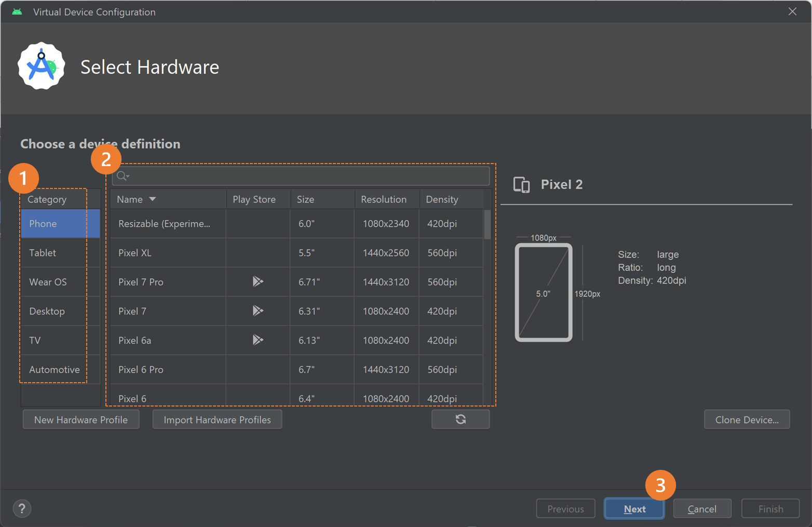Screen dimensions: 812x527
Task: Click the Cancel button
Action: coord(702,509)
